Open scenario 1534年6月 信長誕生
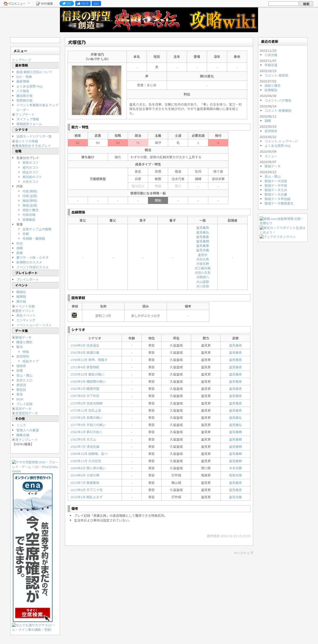This screenshot has height=644, width=318. 84,345
